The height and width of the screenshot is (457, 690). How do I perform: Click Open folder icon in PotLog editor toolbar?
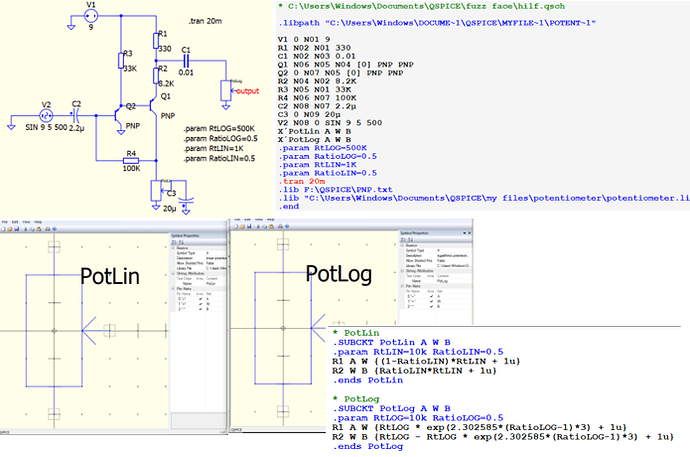(x=242, y=227)
